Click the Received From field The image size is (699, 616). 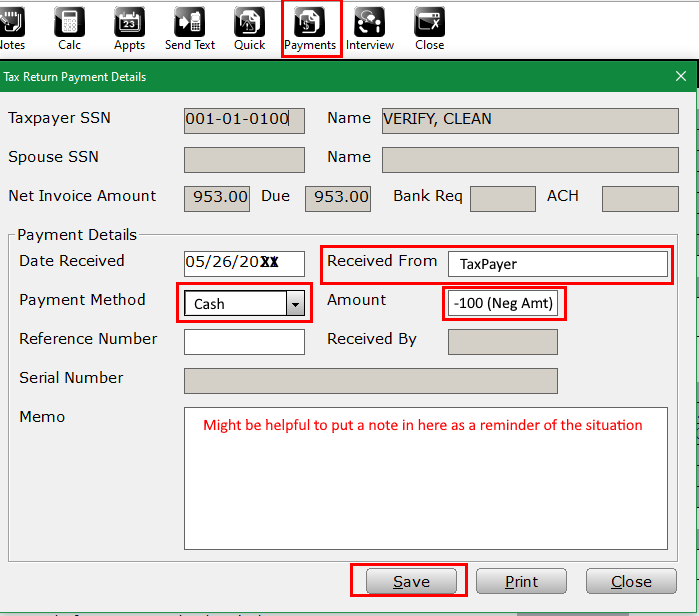[x=557, y=264]
